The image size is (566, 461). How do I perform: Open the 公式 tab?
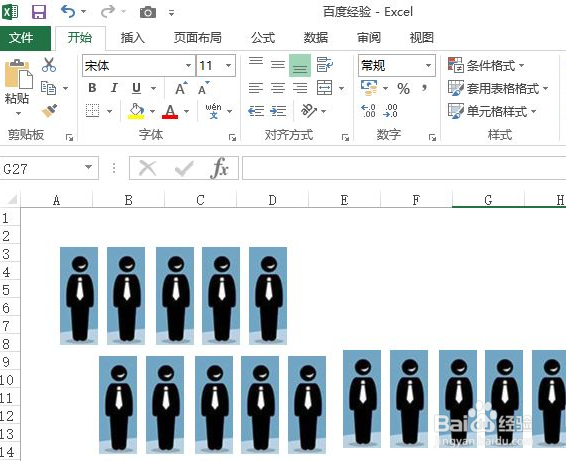[263, 38]
